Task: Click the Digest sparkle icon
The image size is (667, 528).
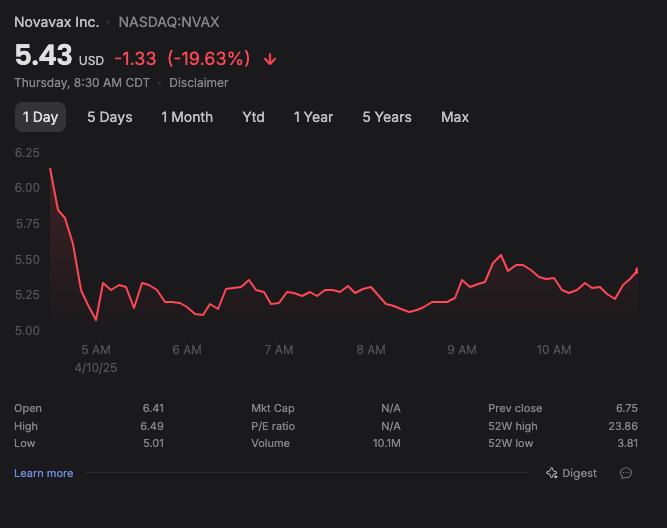Action: pyautogui.click(x=552, y=473)
